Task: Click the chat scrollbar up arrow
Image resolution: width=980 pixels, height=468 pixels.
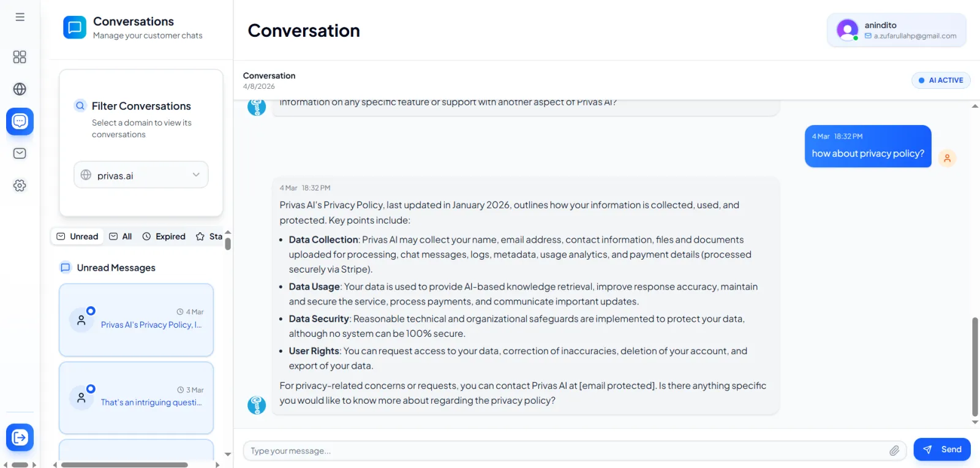Action: pyautogui.click(x=974, y=107)
